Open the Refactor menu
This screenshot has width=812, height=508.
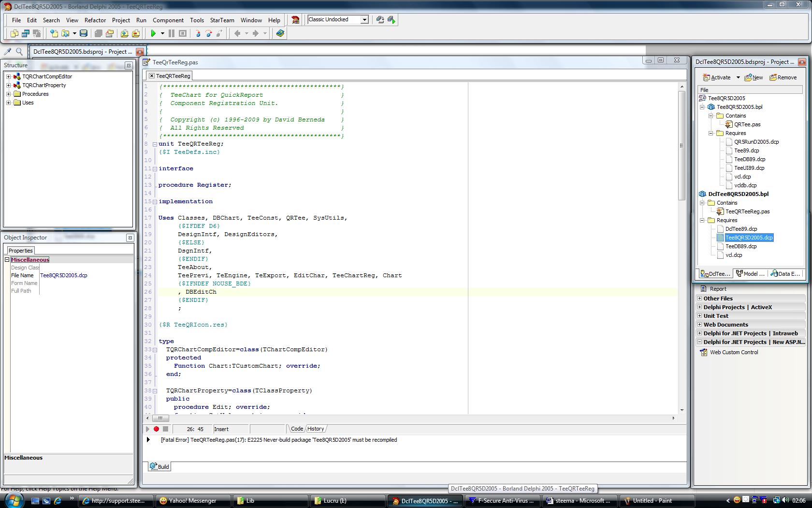coord(95,20)
